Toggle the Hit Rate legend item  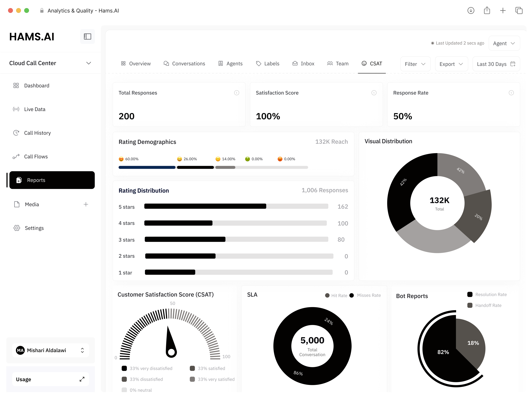point(336,295)
